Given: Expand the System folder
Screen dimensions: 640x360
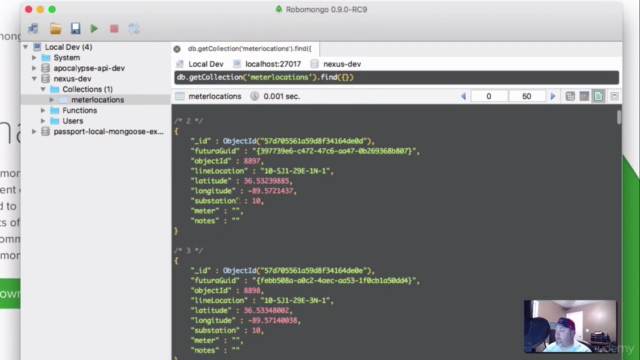Looking at the screenshot, I should tap(34, 58).
